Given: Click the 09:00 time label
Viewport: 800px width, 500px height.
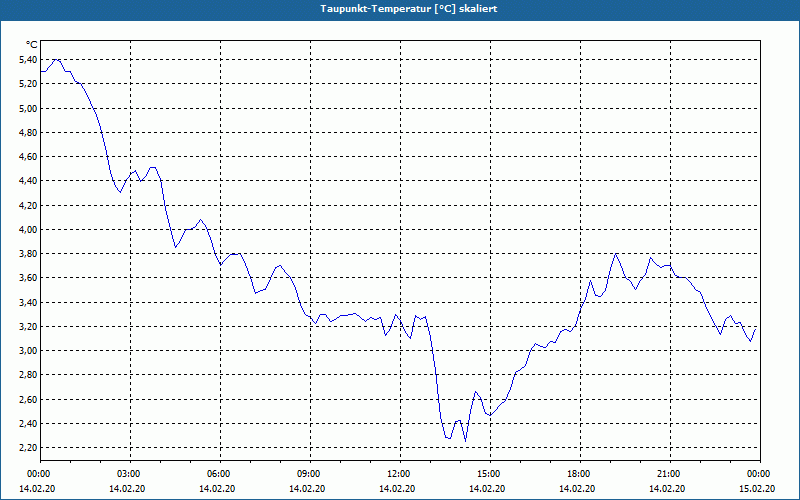Looking at the screenshot, I should coord(310,474).
